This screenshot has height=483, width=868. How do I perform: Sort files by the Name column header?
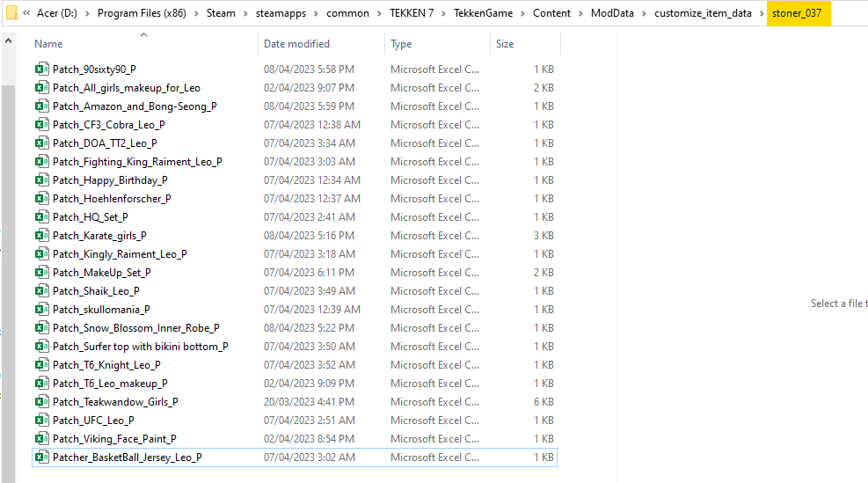(48, 44)
